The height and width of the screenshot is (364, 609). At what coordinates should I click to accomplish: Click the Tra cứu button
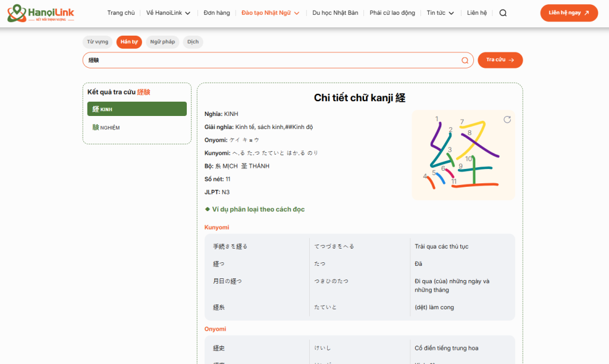coord(500,60)
